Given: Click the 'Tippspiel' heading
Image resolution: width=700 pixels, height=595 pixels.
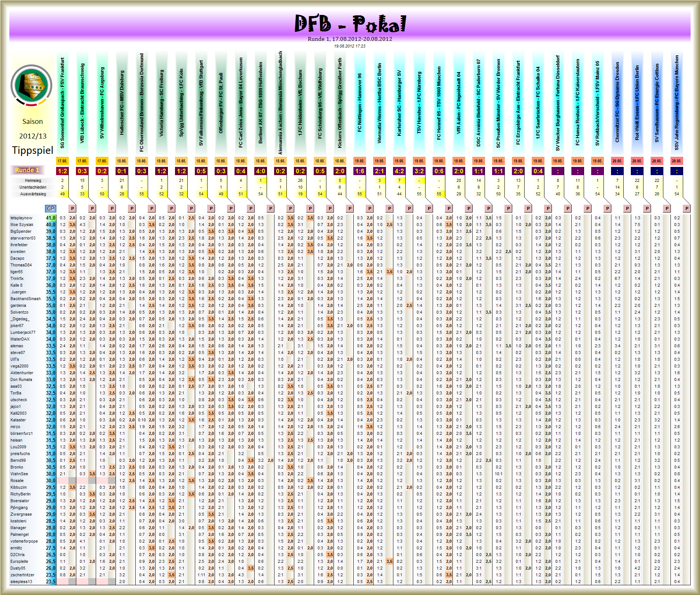Looking at the screenshot, I should point(33,150).
